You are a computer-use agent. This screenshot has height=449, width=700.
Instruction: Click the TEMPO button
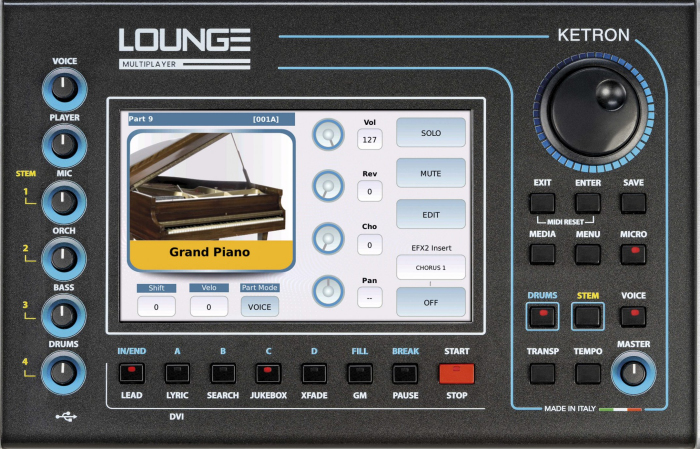588,373
